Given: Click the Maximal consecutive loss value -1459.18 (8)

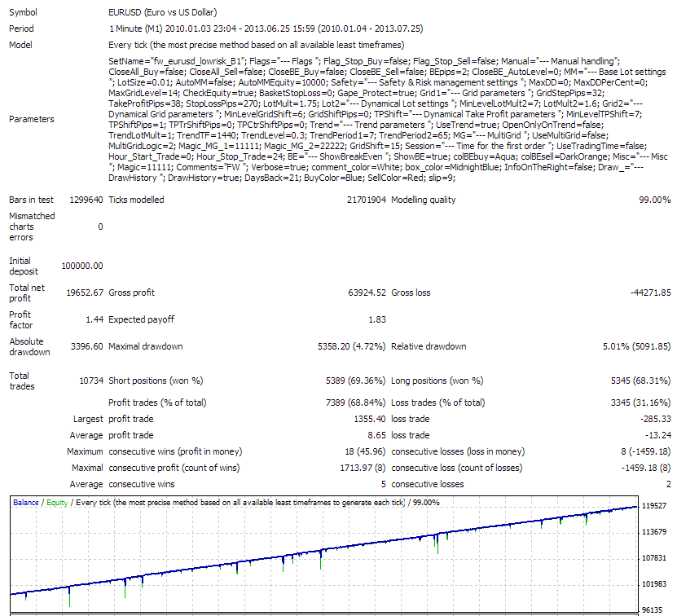Looking at the screenshot, I should coord(646,469).
